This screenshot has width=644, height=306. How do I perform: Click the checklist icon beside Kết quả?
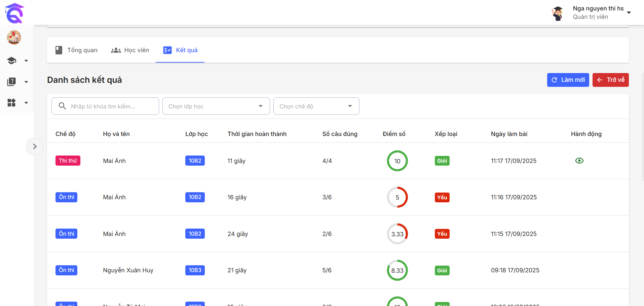point(167,50)
